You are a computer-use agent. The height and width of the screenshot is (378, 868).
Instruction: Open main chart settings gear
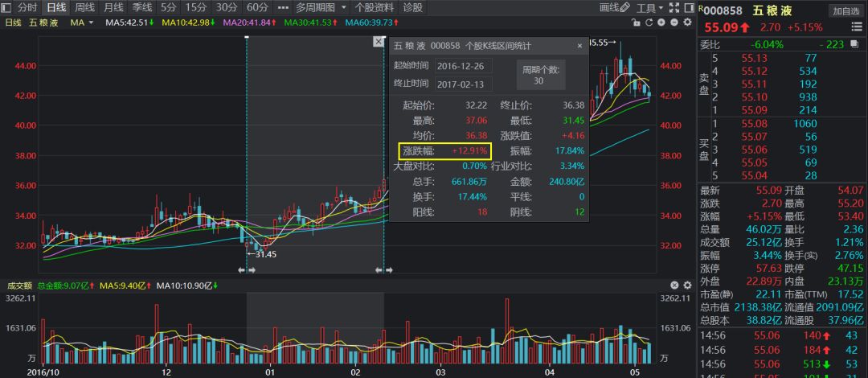tap(687, 23)
